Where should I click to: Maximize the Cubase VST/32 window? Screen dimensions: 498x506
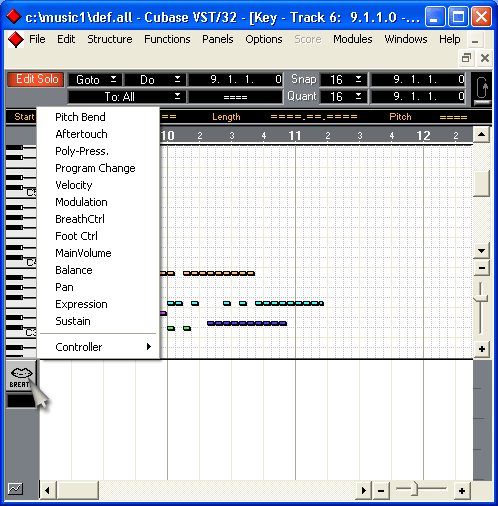coord(458,16)
